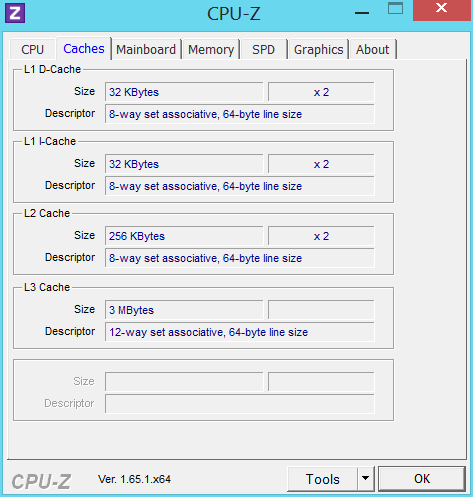Click the CPU-Z window title text
This screenshot has width=473, height=497.
[233, 14]
